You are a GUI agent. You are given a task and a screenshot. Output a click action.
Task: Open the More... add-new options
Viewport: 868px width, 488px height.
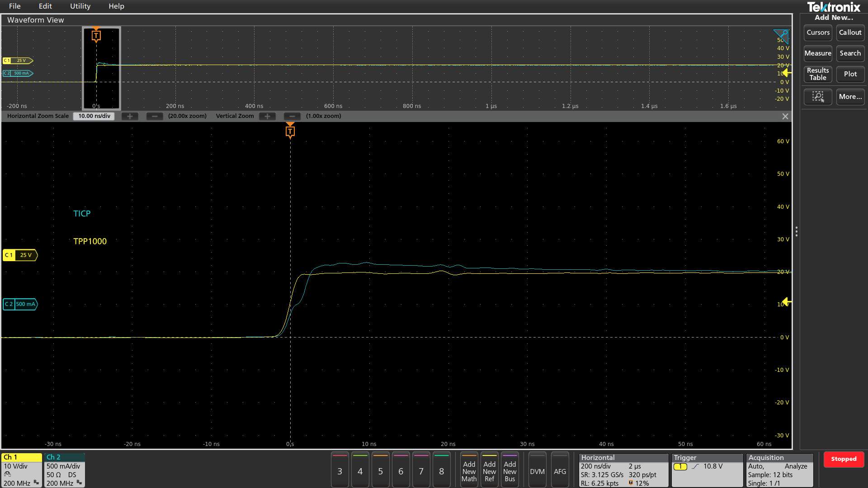tap(850, 97)
